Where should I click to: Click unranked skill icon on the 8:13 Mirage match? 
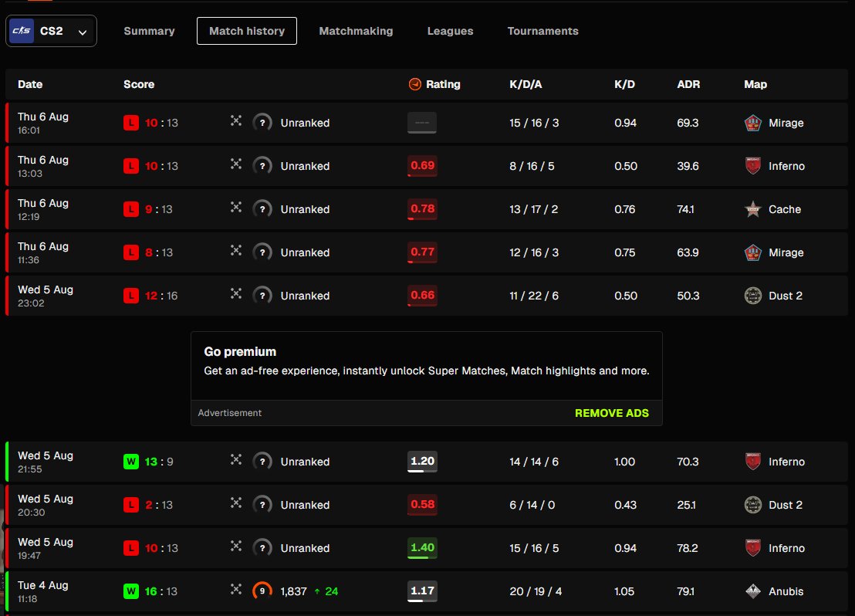pyautogui.click(x=262, y=252)
